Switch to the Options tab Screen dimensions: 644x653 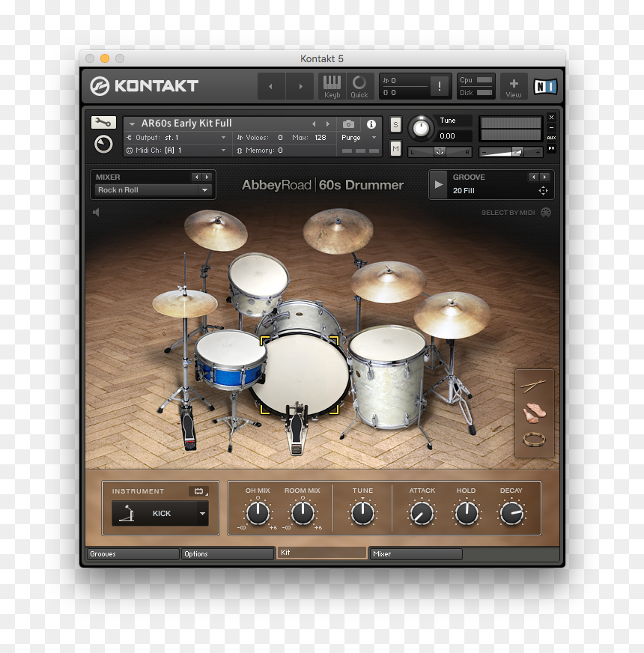click(228, 554)
